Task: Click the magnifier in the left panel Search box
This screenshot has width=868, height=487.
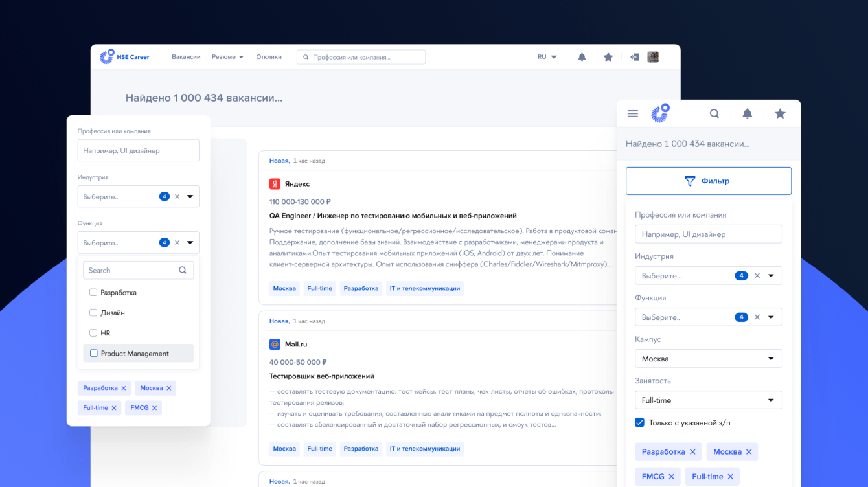Action: pos(183,271)
